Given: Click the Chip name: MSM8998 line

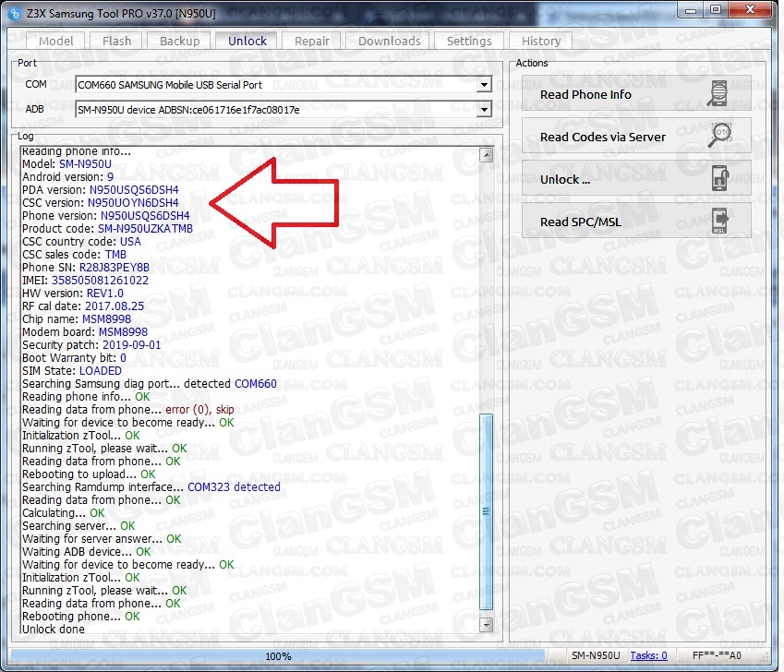Looking at the screenshot, I should (77, 319).
